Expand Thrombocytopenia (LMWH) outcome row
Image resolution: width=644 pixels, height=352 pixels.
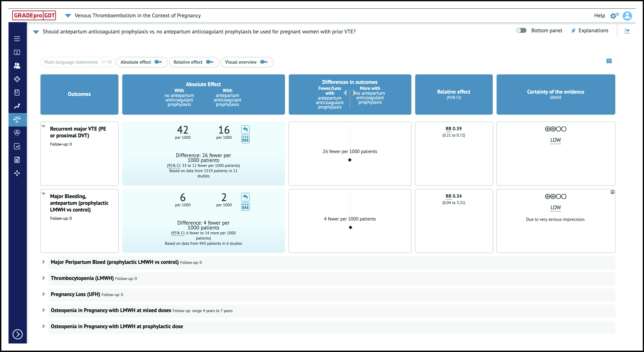click(44, 278)
